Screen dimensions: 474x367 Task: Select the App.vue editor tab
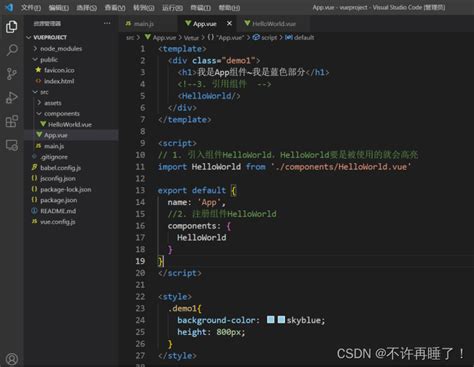coord(204,24)
